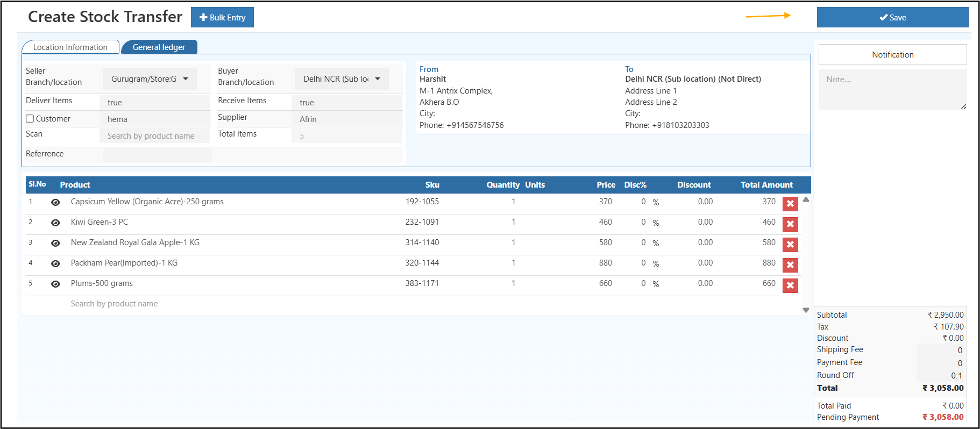Click price 370 in Capsicum row

tap(606, 202)
